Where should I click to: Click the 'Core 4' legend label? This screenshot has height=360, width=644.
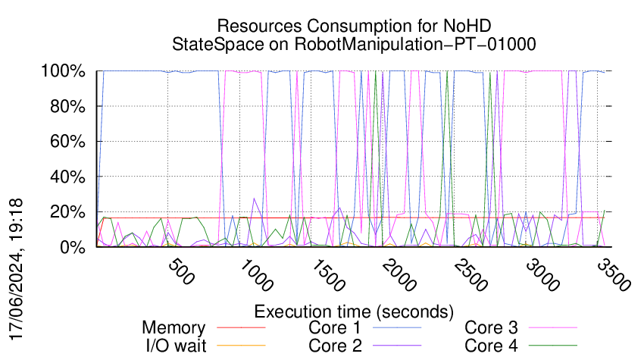tap(491, 346)
